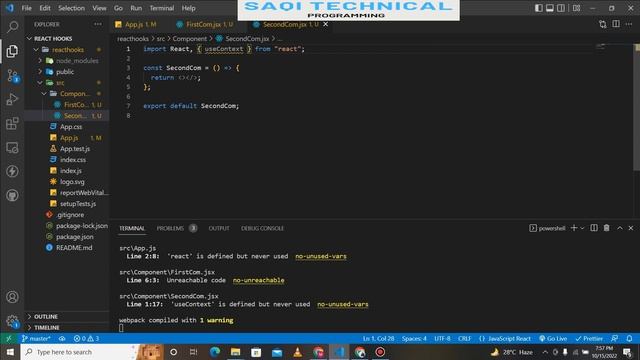Image resolution: width=640 pixels, height=360 pixels.
Task: Expand the public folder
Action: [x=40, y=71]
